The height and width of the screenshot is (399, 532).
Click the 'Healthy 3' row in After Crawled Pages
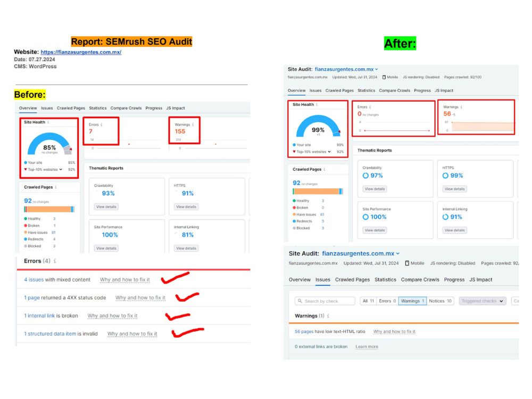click(x=309, y=201)
